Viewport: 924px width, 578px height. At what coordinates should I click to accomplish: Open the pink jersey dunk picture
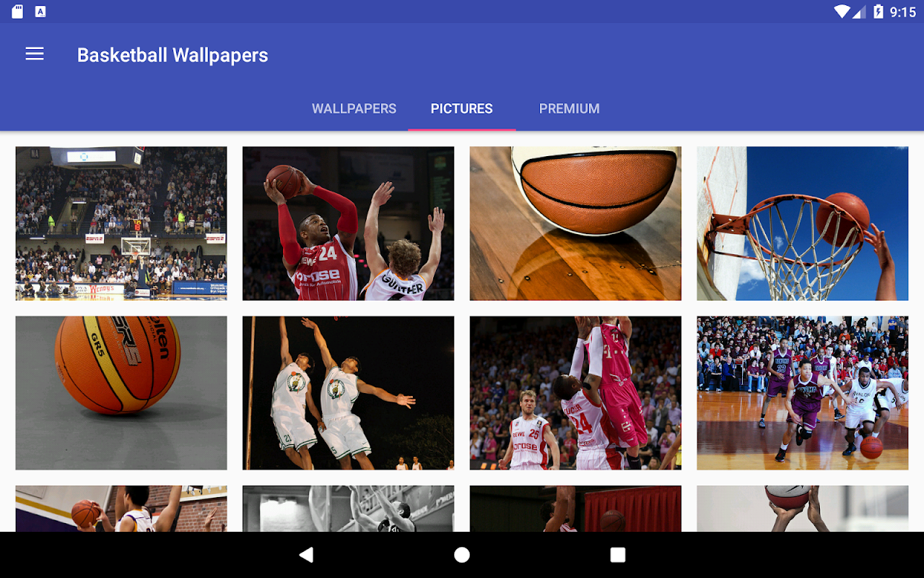click(x=575, y=393)
